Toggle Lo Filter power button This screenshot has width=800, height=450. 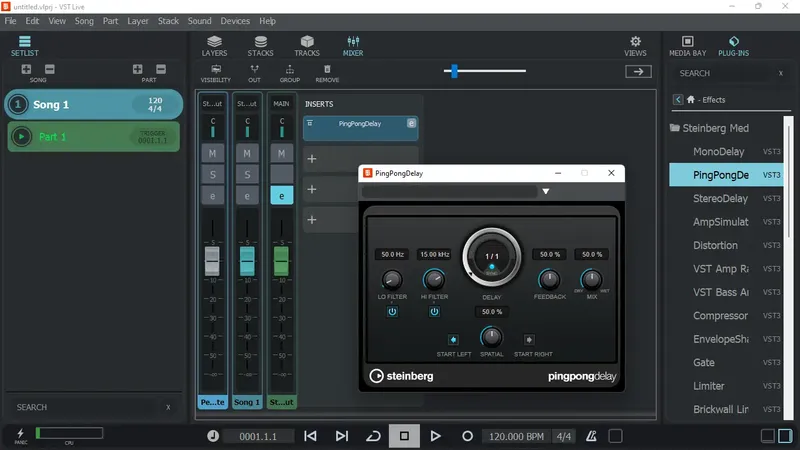(392, 311)
